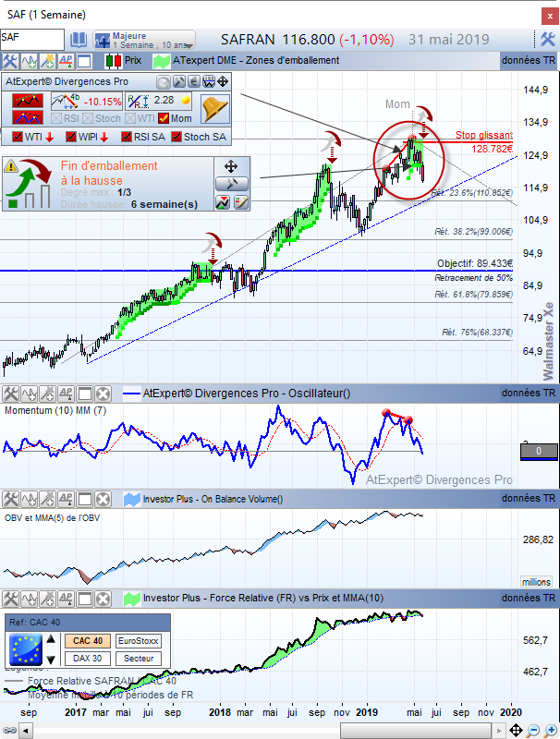This screenshot has width=560, height=739.
Task: Select the bottom red divergence pattern icon
Action: 28,117
